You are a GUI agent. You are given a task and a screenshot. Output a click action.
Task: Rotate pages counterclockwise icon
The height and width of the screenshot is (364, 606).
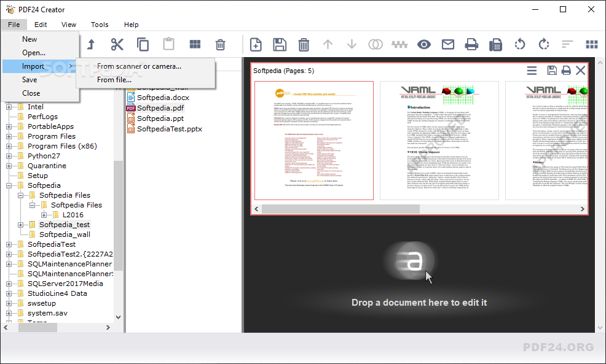point(520,44)
